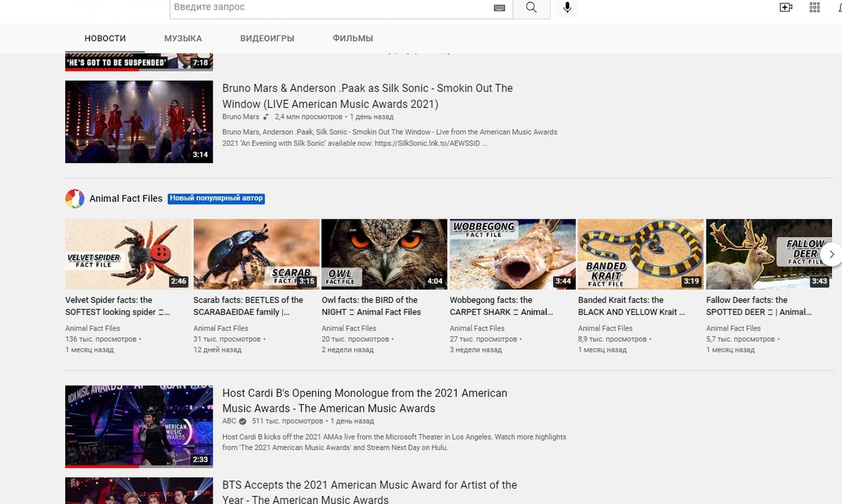
Task: Play the Cardi B monologue thumbnail
Action: click(139, 426)
